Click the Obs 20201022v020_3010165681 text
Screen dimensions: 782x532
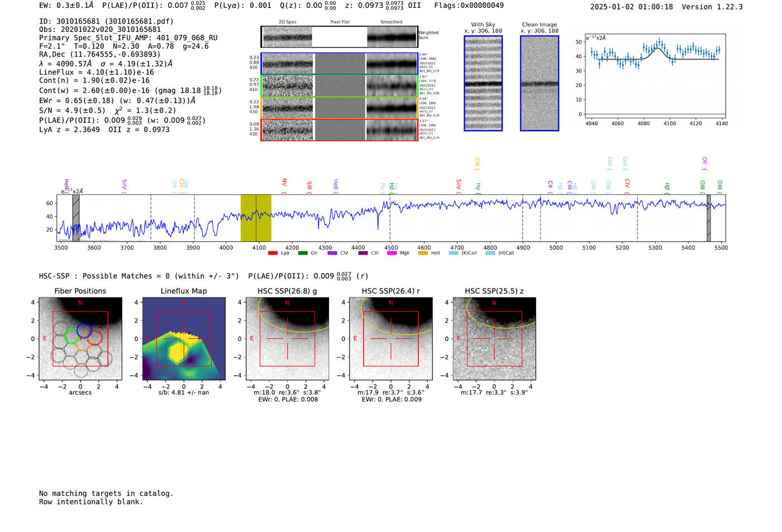(x=100, y=30)
